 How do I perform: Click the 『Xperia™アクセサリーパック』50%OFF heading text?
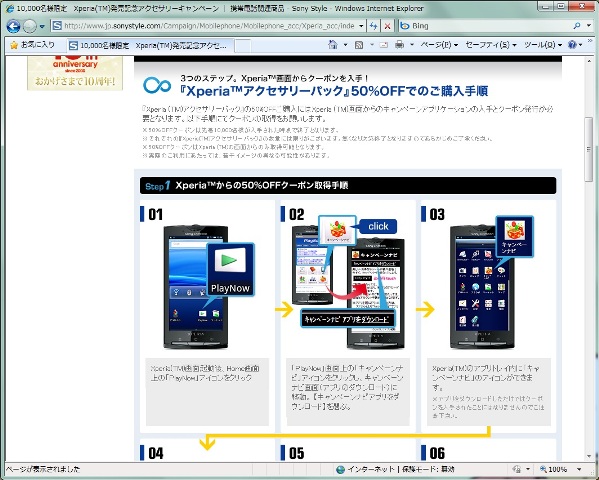click(333, 91)
